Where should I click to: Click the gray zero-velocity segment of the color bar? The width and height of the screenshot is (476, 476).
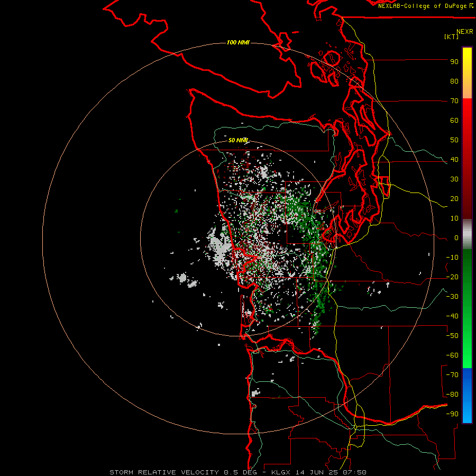[467, 234]
